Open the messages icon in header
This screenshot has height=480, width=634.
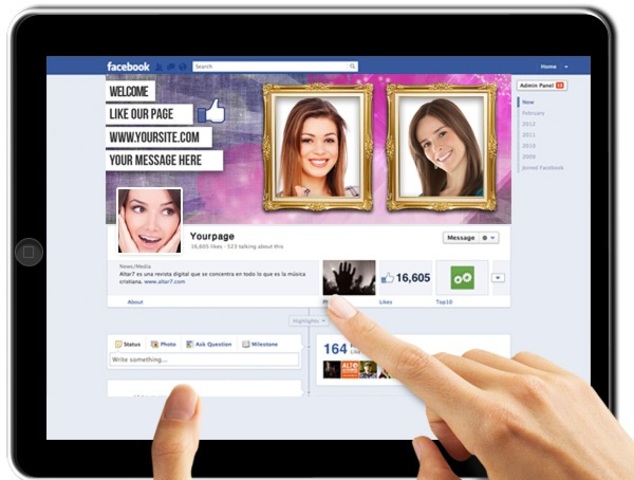pyautogui.click(x=171, y=67)
